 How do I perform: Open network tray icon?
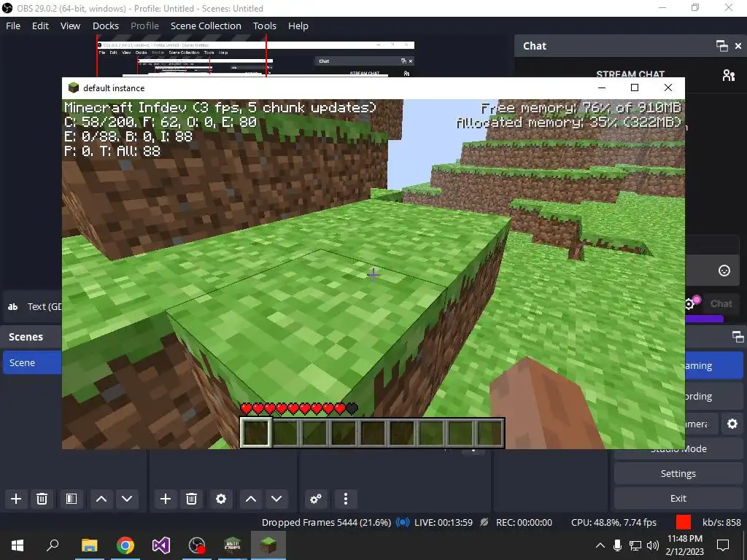click(635, 545)
